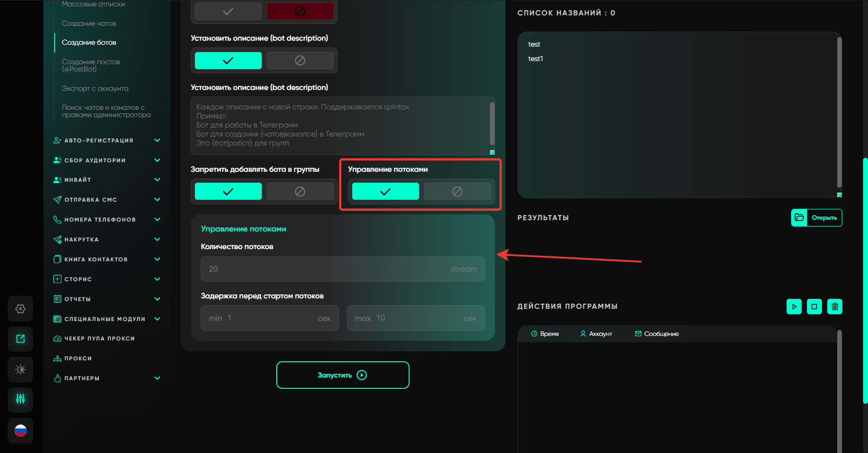
Task: Click the settings gear icon in left rail
Action: 20,309
